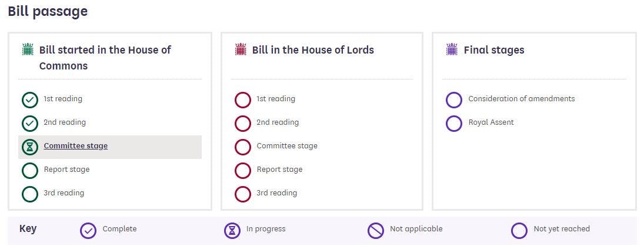Click the Commons 1st reading checkmark icon
Image resolution: width=644 pixels, height=249 pixels.
coord(30,100)
